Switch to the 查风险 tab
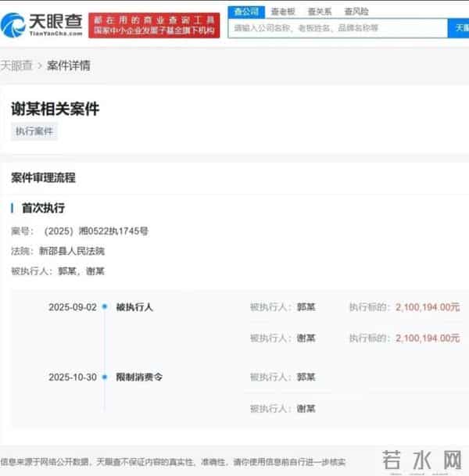The width and height of the screenshot is (469, 476). 356,12
